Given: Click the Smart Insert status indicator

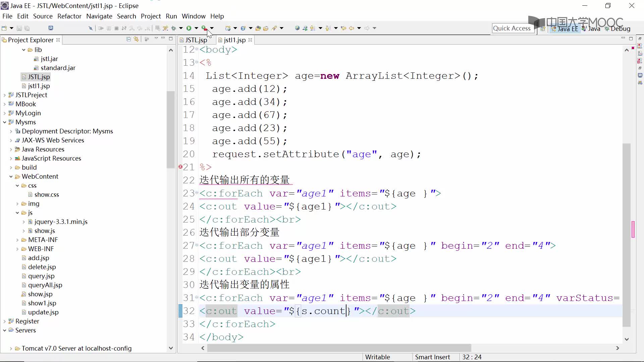Looking at the screenshot, I should tap(432, 357).
